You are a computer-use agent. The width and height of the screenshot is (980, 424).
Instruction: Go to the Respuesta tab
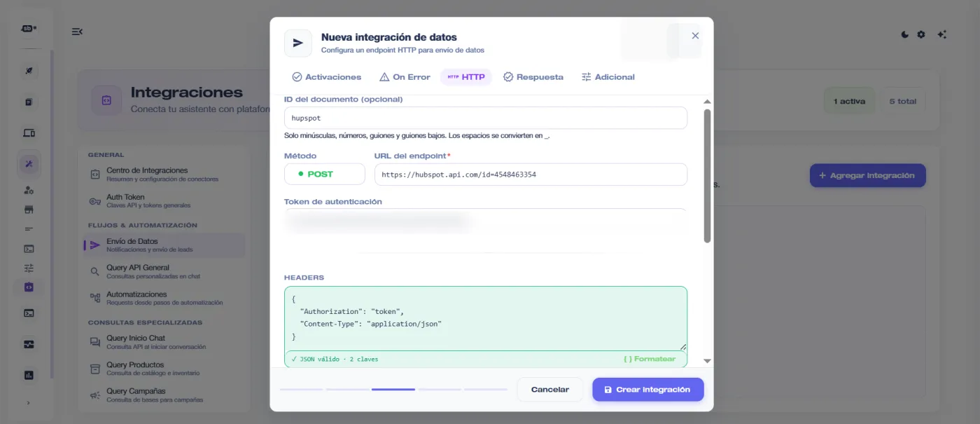pyautogui.click(x=533, y=77)
